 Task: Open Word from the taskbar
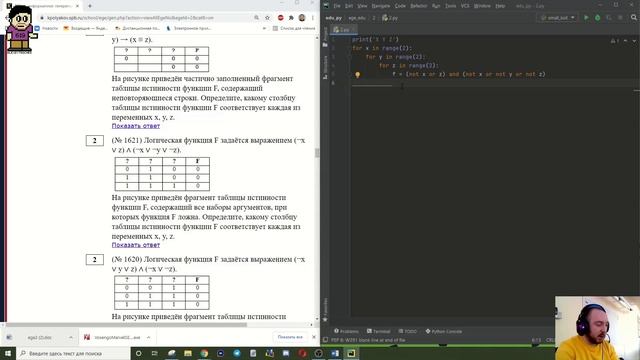[x=335, y=353]
